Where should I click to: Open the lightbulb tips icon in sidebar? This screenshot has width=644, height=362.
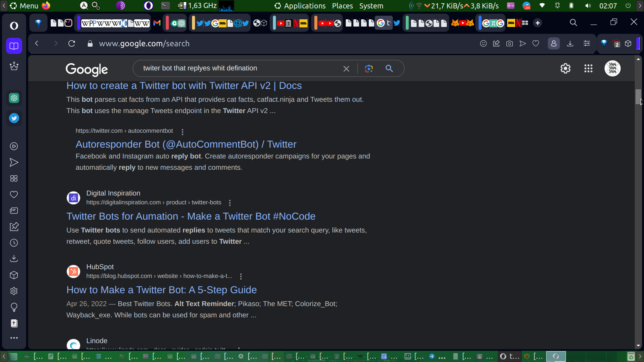tap(14, 307)
